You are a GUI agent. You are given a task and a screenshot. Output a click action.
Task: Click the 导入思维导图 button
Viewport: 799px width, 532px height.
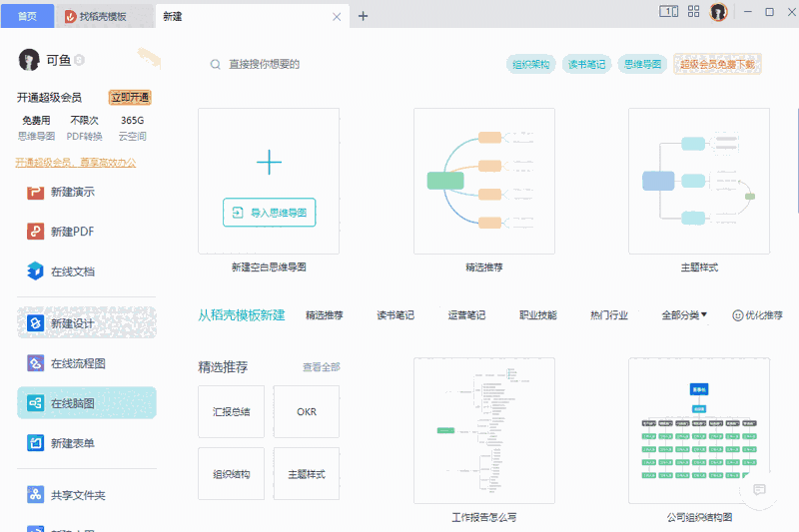[x=270, y=213]
